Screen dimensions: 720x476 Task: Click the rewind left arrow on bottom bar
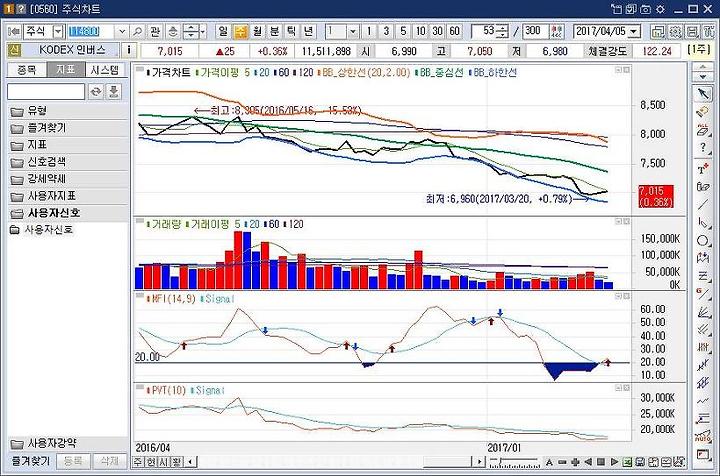point(588,462)
